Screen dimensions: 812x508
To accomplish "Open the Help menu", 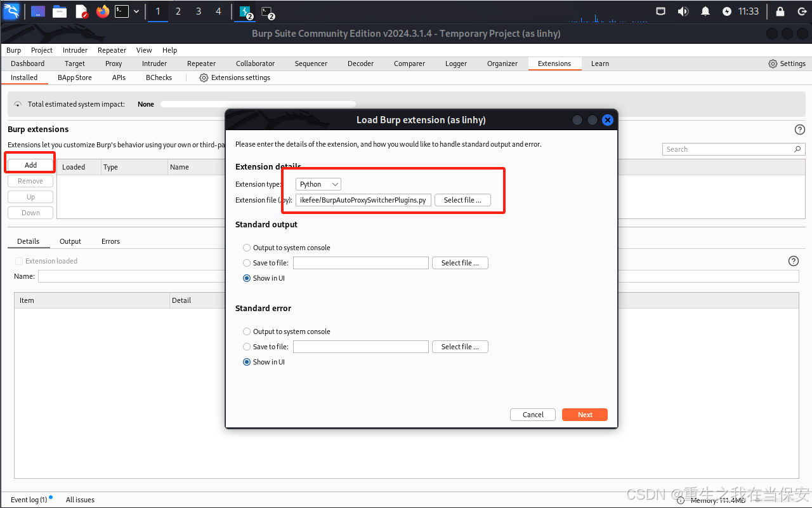I will (x=169, y=50).
